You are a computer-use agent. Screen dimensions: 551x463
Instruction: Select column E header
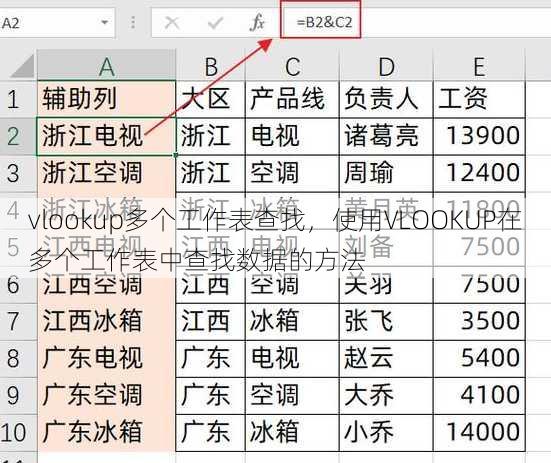[479, 65]
